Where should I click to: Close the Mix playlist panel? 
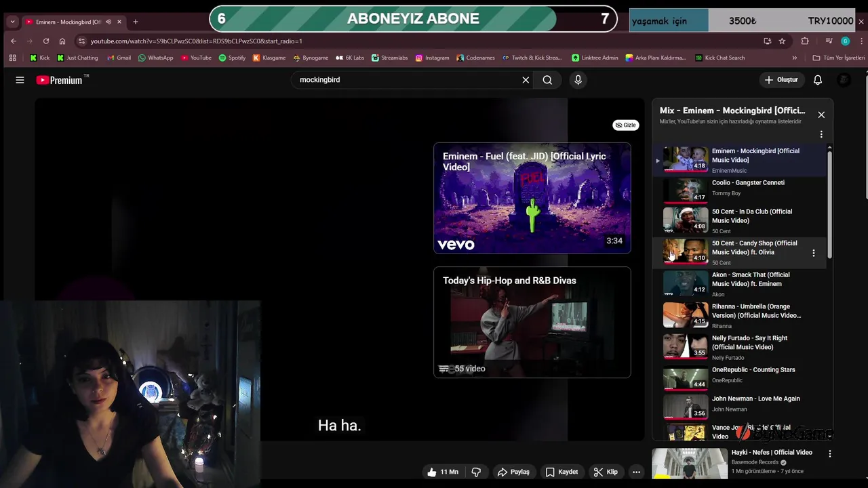(x=821, y=115)
